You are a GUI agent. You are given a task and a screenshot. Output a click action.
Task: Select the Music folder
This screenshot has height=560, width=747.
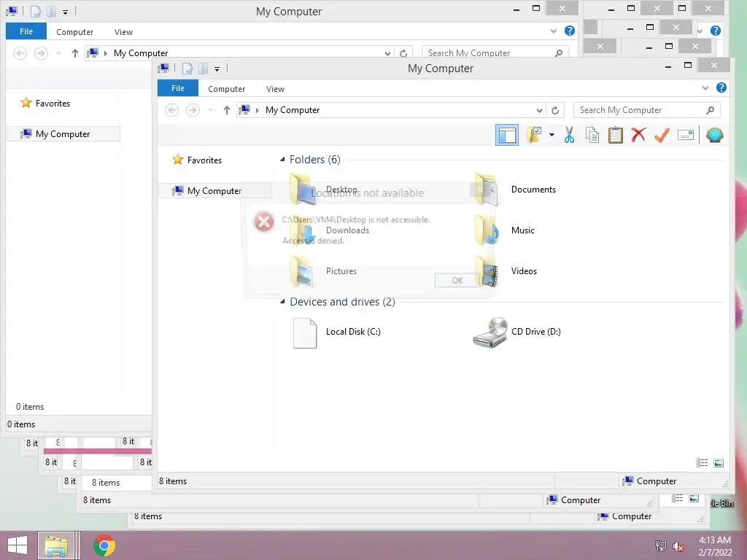[x=505, y=230]
